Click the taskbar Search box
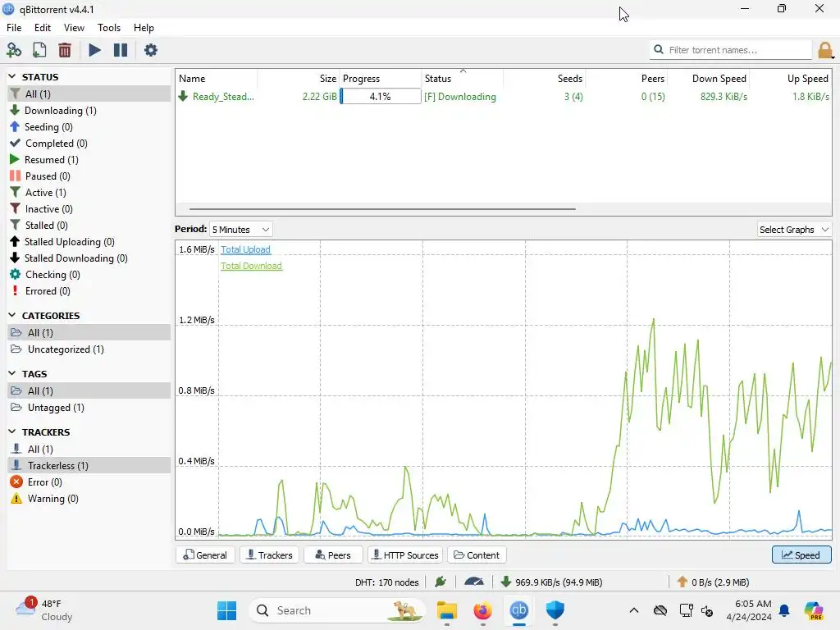The height and width of the screenshot is (630, 840). pos(337,610)
